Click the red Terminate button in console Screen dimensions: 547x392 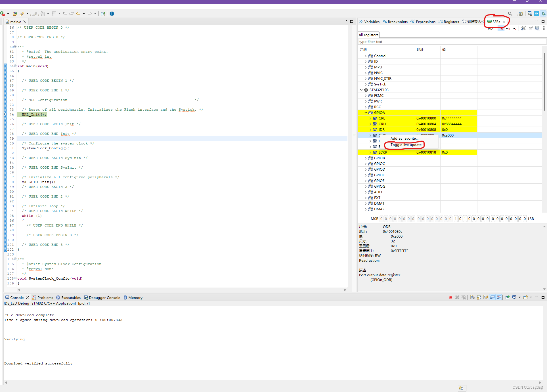pos(450,297)
